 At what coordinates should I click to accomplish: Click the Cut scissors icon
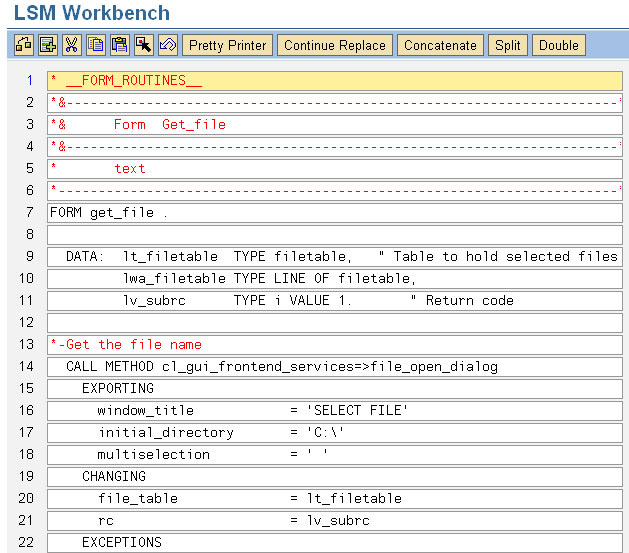coord(72,45)
